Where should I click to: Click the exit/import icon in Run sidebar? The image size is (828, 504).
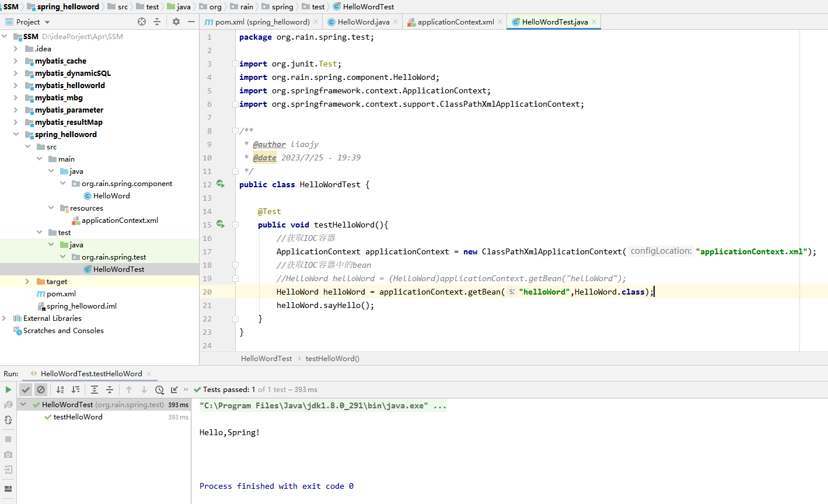coord(8,470)
